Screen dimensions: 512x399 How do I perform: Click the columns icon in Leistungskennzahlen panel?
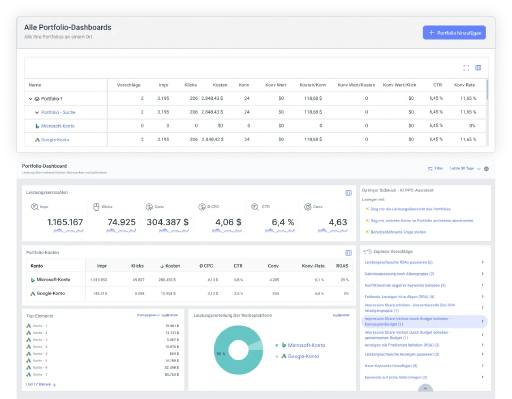click(x=348, y=193)
